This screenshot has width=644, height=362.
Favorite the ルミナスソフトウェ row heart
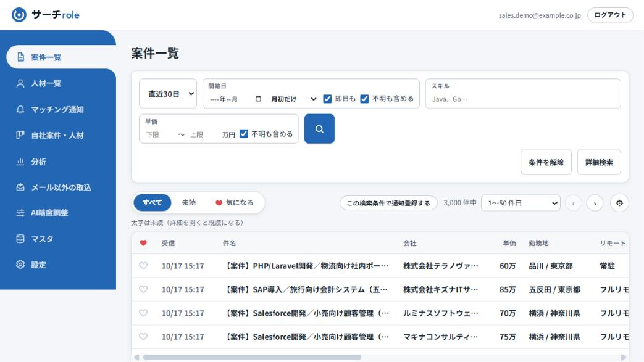click(143, 313)
